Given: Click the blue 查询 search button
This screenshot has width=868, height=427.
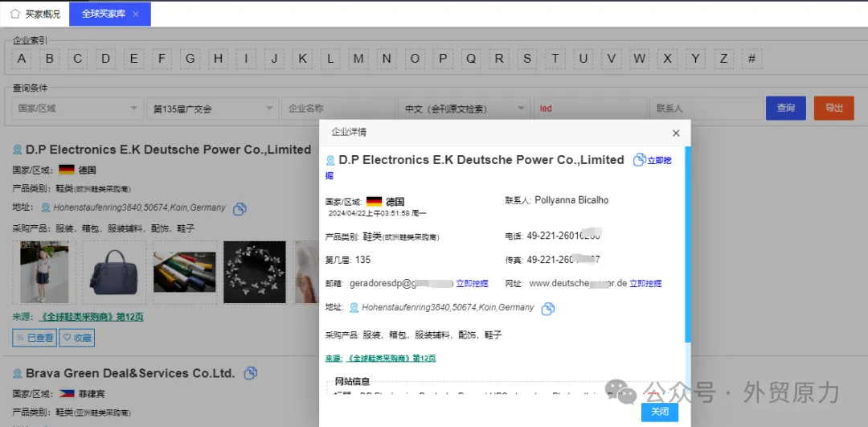Looking at the screenshot, I should (x=785, y=108).
